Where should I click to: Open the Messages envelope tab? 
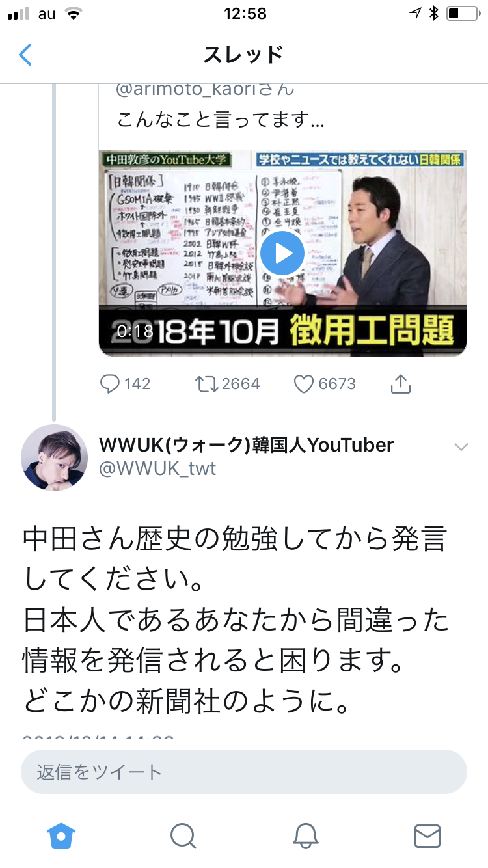click(x=427, y=835)
